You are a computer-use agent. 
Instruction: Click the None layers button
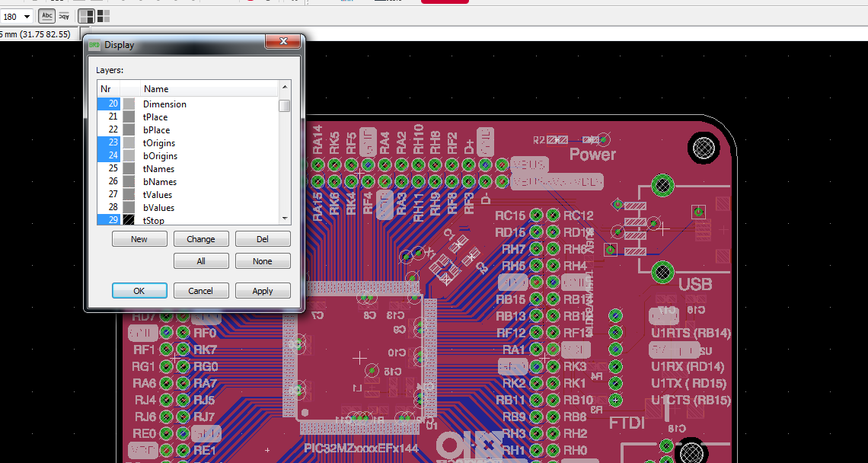coord(263,261)
